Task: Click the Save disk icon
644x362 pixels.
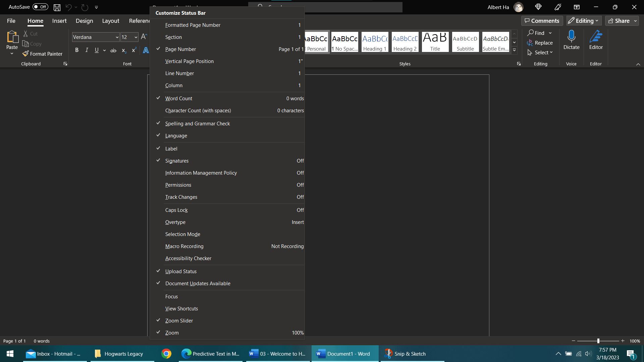Action: 57,7
